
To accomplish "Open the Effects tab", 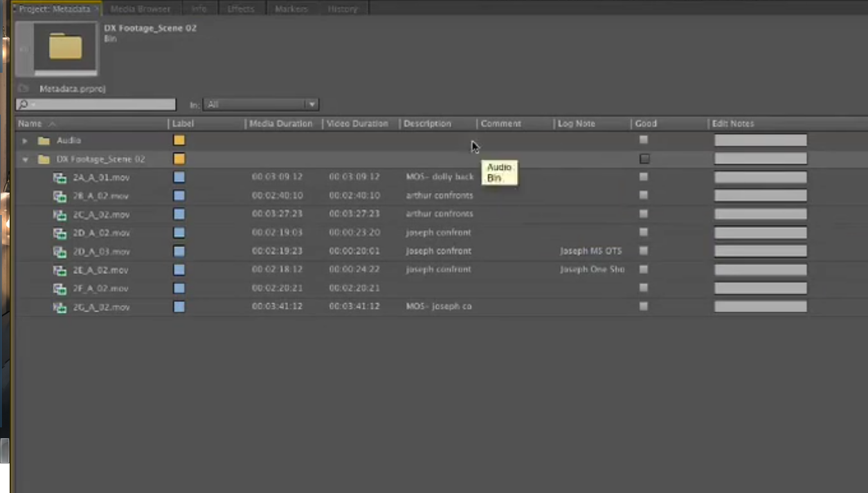I will click(240, 9).
